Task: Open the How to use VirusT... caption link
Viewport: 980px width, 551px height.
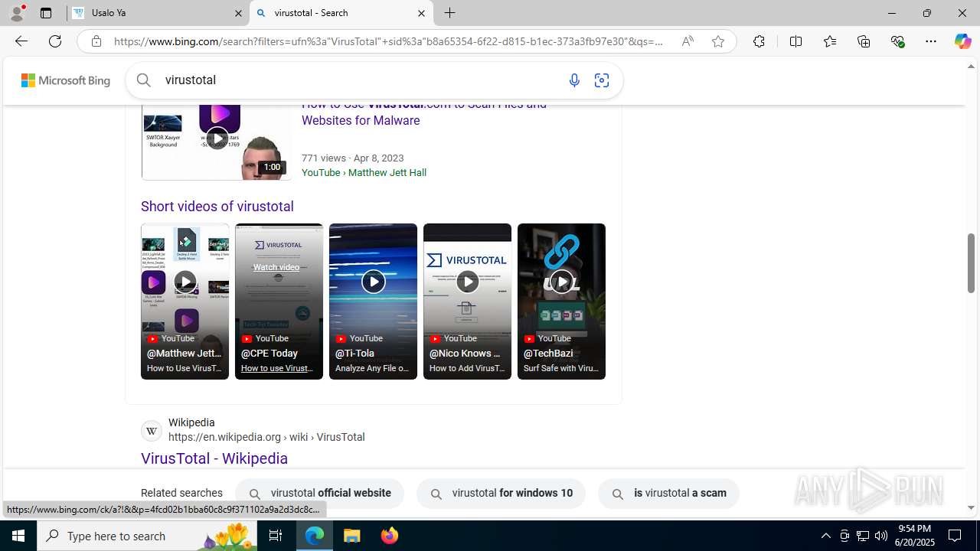Action: 277,368
